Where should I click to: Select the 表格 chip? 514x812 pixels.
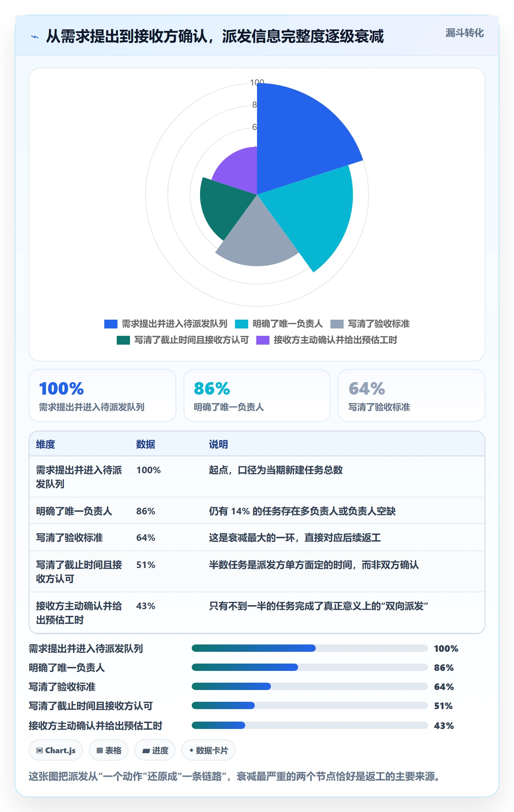pos(109,750)
